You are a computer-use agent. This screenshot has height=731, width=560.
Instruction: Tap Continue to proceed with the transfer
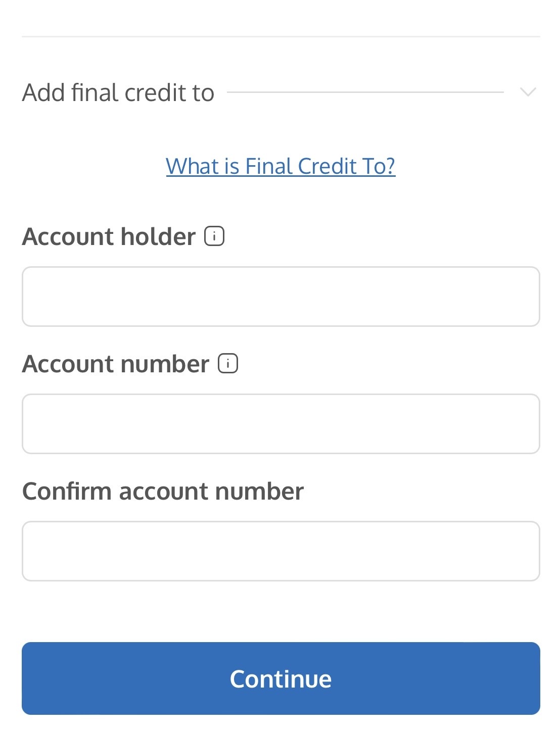click(281, 678)
